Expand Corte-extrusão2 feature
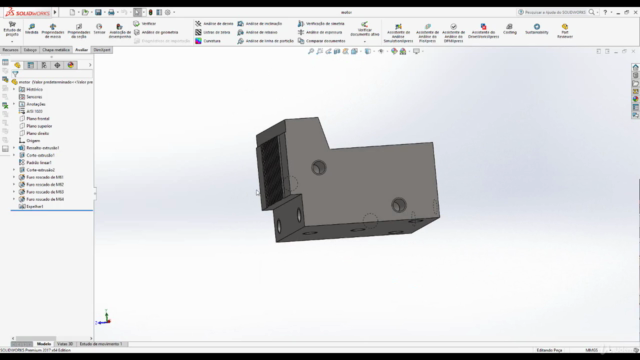 point(14,170)
